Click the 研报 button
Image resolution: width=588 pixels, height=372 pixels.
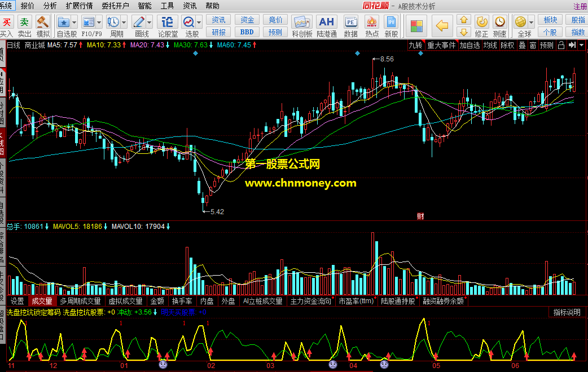[x=218, y=32]
